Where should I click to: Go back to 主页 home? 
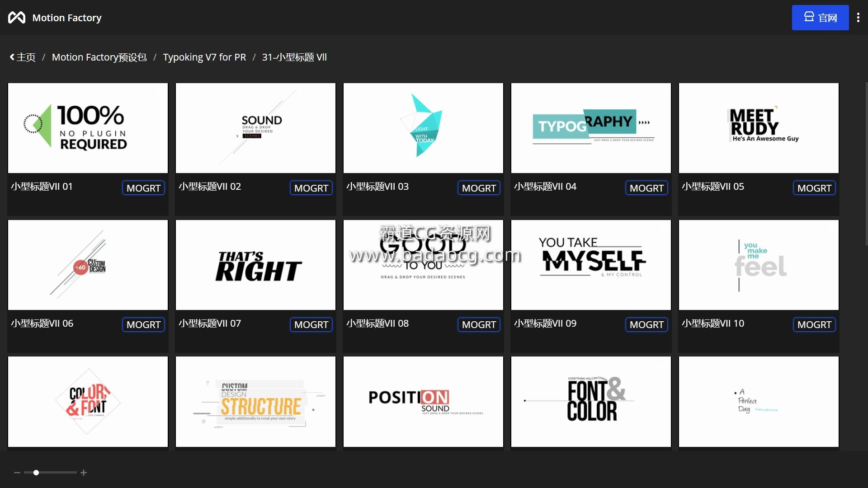[23, 57]
